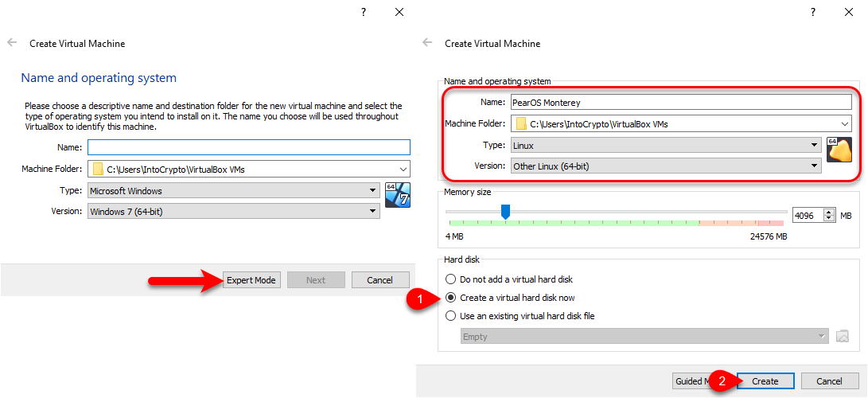Click the empty Name field in left dialog
This screenshot has height=398, width=868.
tap(248, 147)
